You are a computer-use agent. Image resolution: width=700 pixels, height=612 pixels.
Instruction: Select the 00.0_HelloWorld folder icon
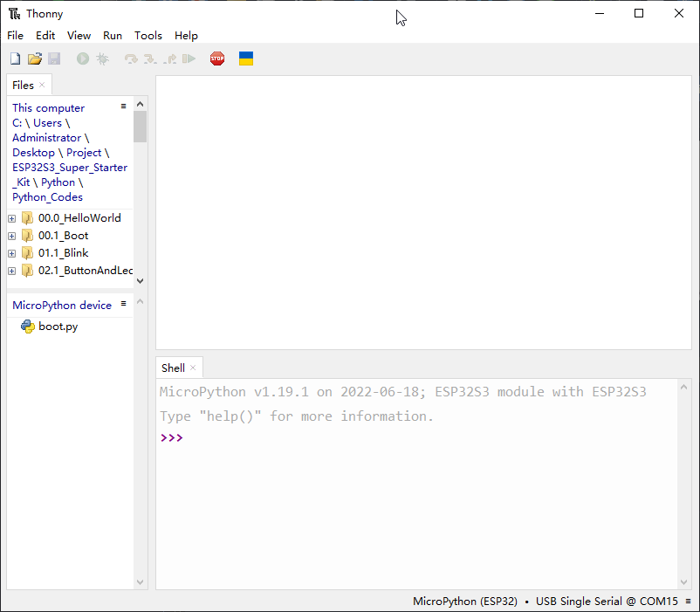(x=28, y=218)
